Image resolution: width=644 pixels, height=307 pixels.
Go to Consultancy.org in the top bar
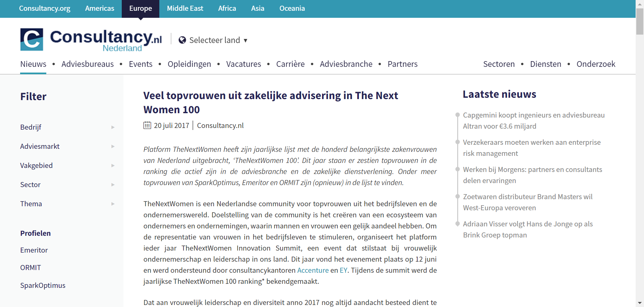tap(45, 8)
